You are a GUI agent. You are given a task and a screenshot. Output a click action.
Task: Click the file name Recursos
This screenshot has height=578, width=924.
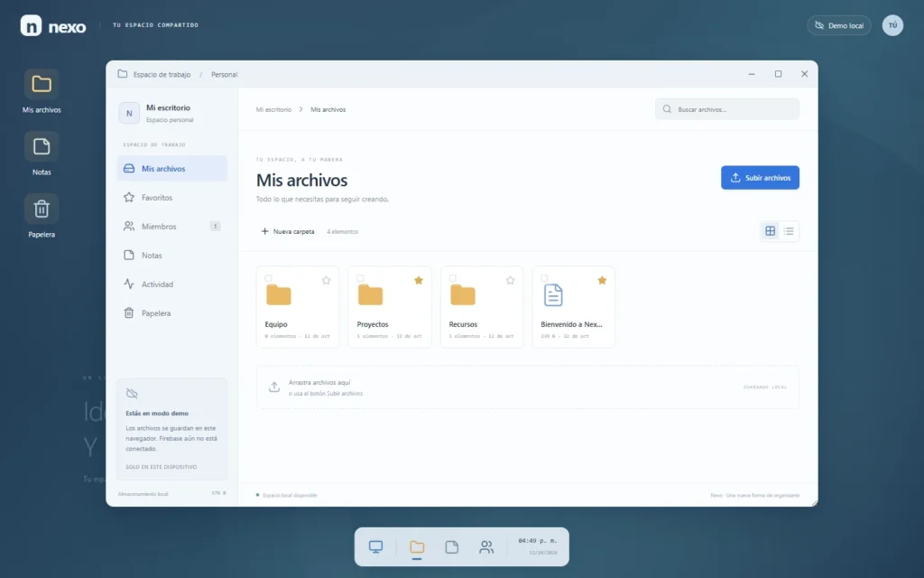tap(463, 324)
